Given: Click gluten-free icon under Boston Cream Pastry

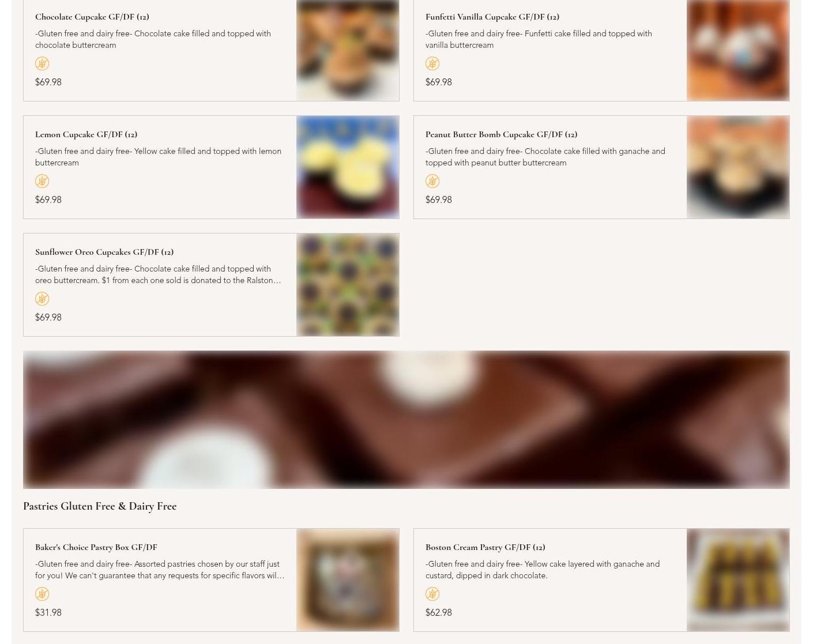Looking at the screenshot, I should pos(432,594).
